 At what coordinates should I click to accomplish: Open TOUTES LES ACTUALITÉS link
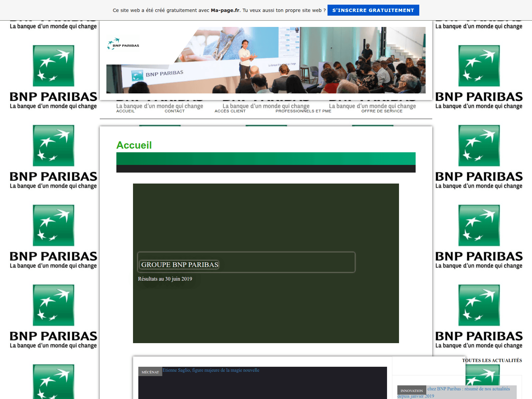492,360
